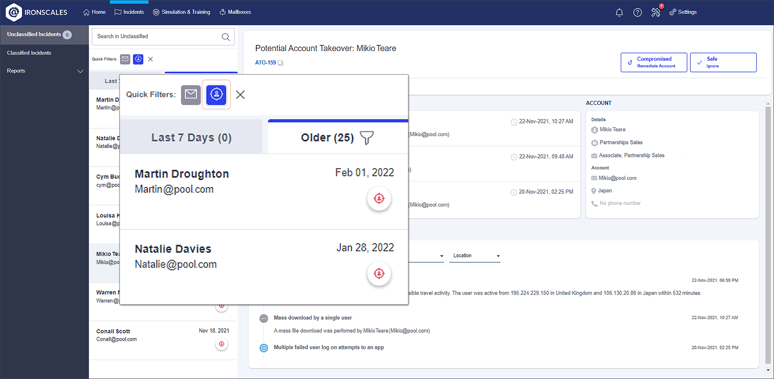Image resolution: width=774 pixels, height=379 pixels.
Task: Click the briefcase icon beside Associate, Partnership Sales
Action: (594, 155)
